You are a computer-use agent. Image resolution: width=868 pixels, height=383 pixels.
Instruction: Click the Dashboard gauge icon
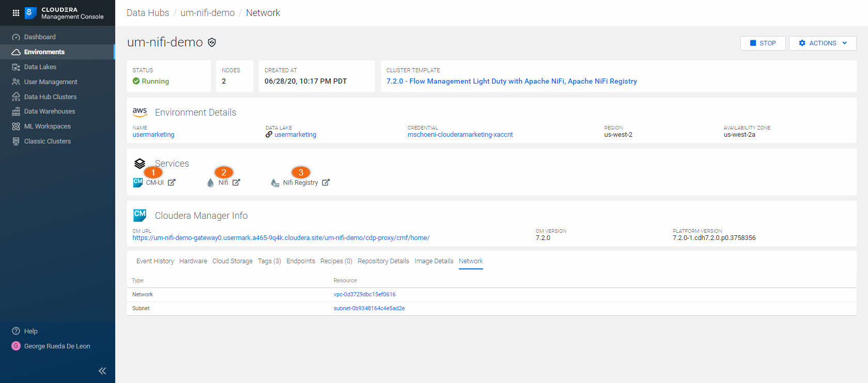16,37
